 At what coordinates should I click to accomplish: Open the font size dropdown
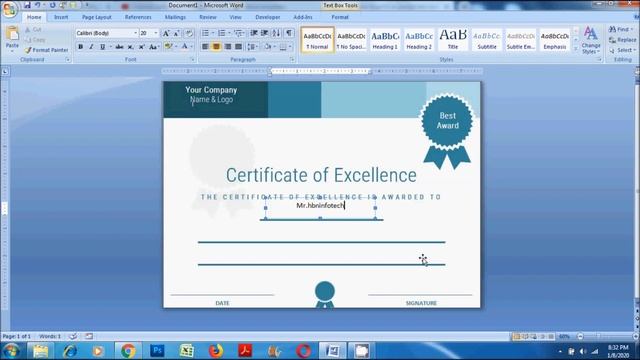[156, 33]
